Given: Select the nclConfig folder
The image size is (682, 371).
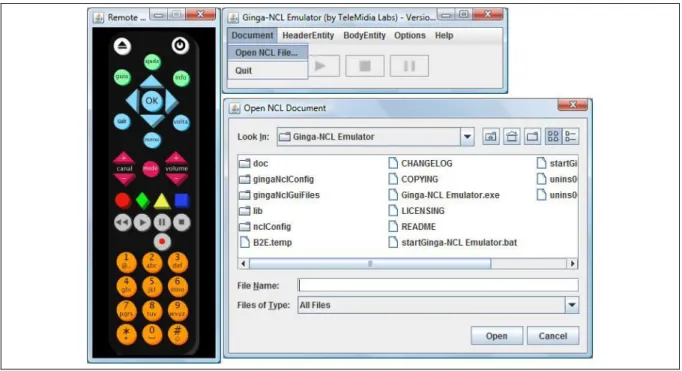Looking at the screenshot, I should pyautogui.click(x=265, y=227).
